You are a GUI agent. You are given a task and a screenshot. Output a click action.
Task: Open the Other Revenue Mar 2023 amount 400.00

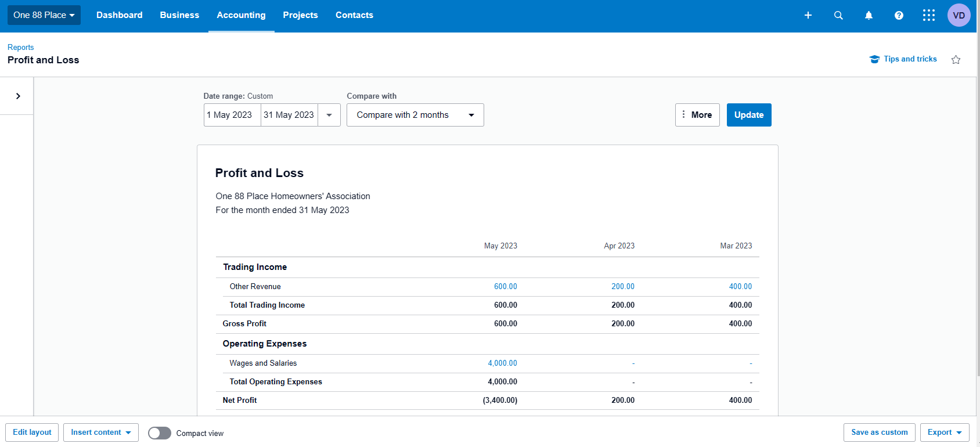740,286
